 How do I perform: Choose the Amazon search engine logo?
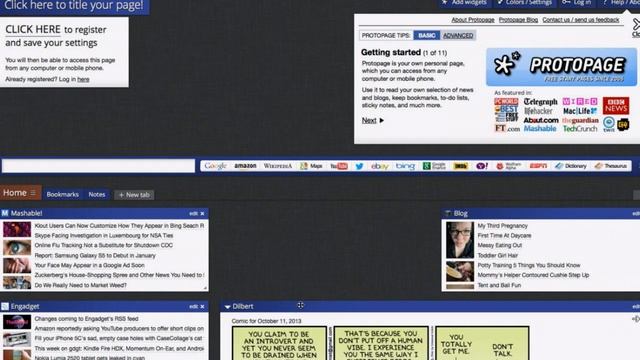point(245,166)
